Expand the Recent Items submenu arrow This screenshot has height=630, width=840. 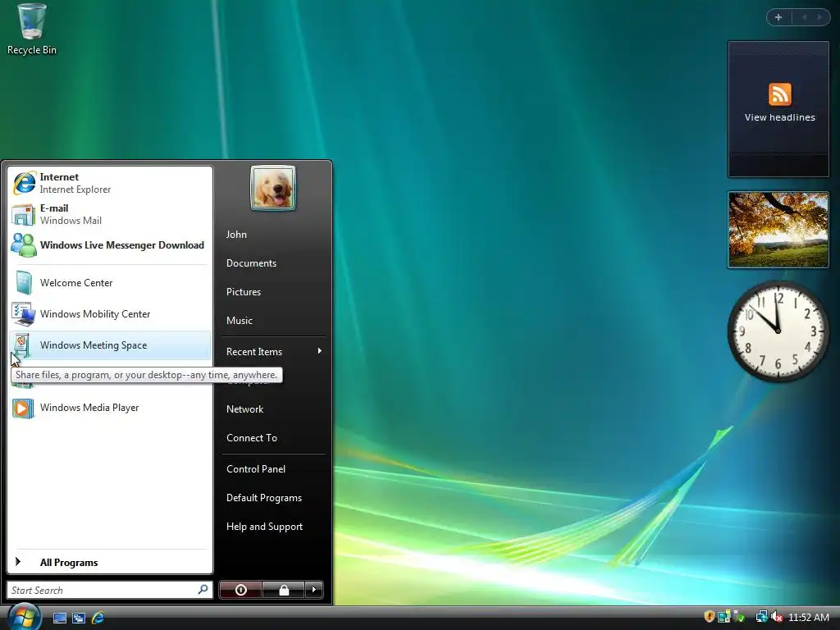pyautogui.click(x=320, y=351)
